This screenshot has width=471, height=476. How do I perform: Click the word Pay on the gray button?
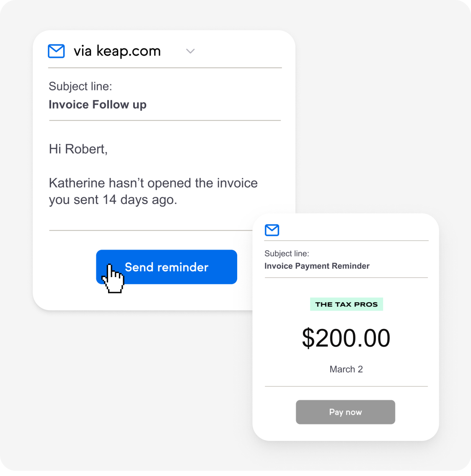point(336,412)
